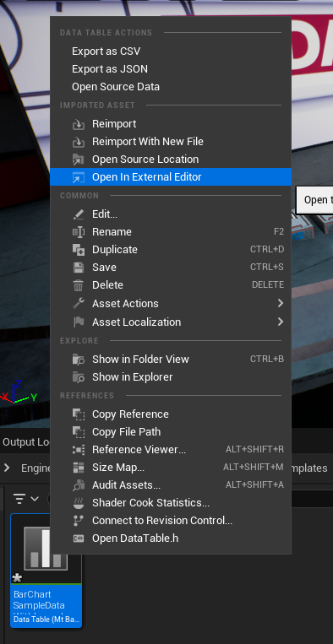Click the trash can Delete icon

click(78, 285)
